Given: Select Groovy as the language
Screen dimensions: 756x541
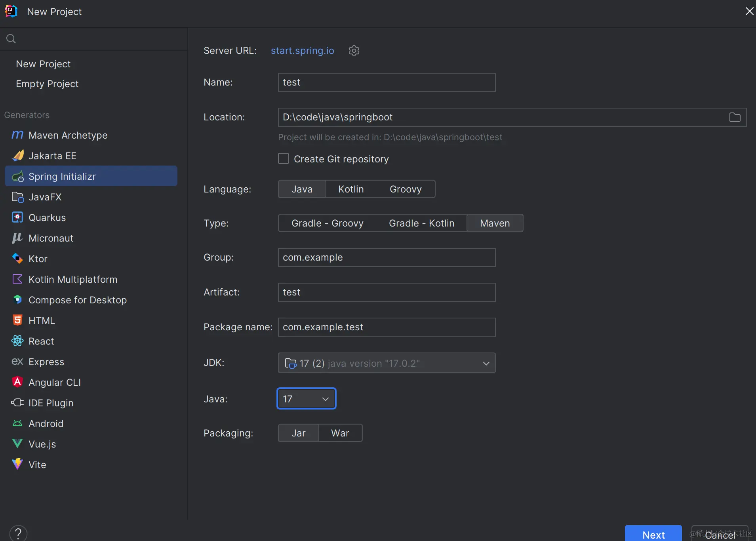Looking at the screenshot, I should pos(406,189).
